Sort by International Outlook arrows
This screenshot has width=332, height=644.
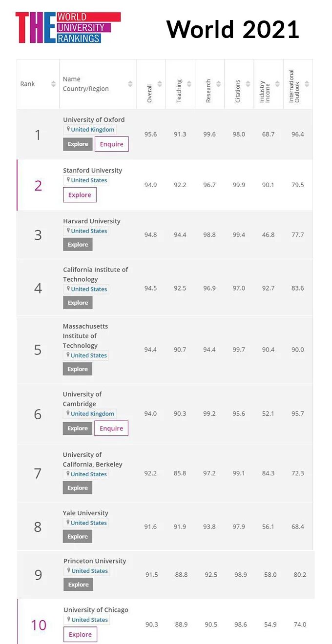click(x=307, y=84)
